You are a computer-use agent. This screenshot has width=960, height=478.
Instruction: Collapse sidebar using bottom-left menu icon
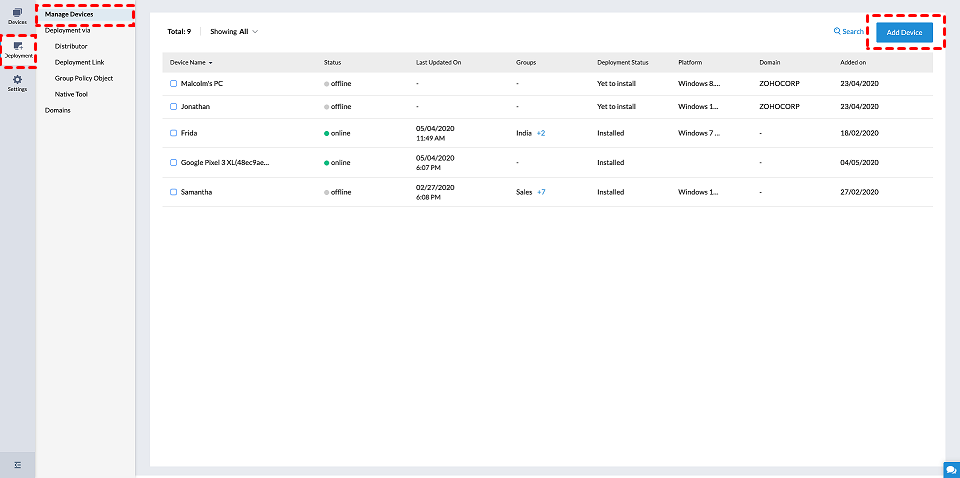tap(17, 465)
